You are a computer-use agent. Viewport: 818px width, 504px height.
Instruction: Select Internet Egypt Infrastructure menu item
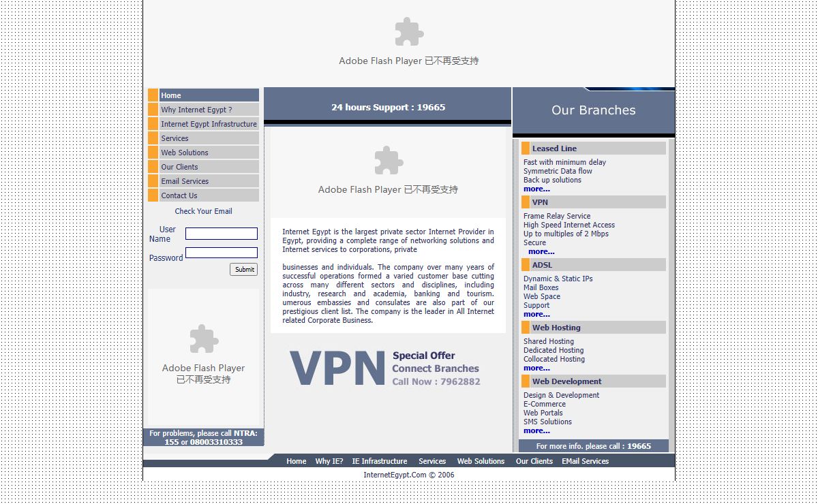pyautogui.click(x=209, y=124)
